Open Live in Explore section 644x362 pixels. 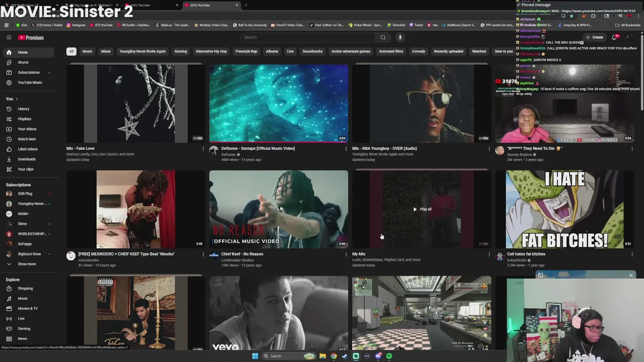click(29, 318)
